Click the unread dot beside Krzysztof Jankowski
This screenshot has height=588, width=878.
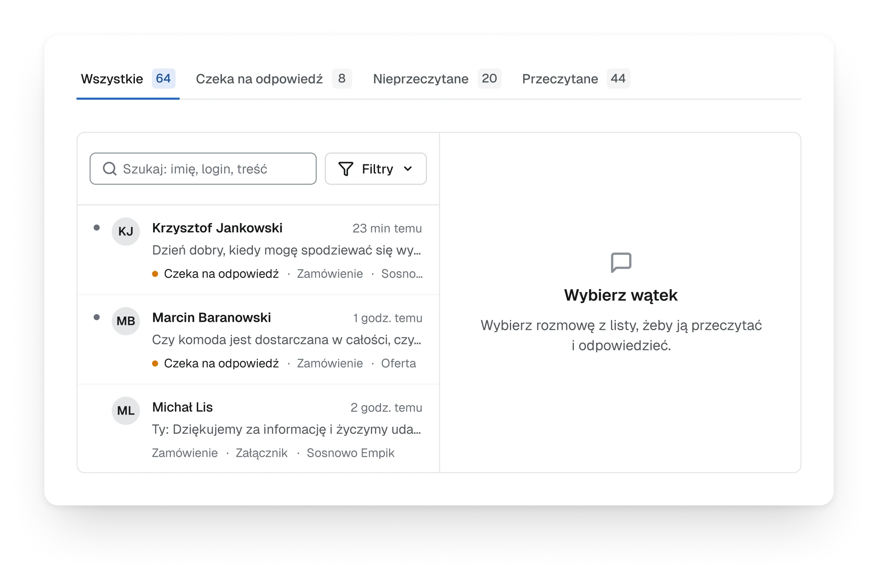point(97,228)
